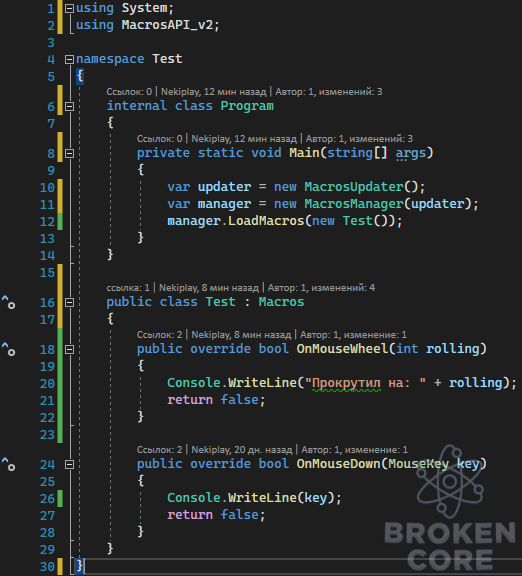The height and width of the screenshot is (576, 522).
Task: Click the closing brace on line 30
Action: 80,566
